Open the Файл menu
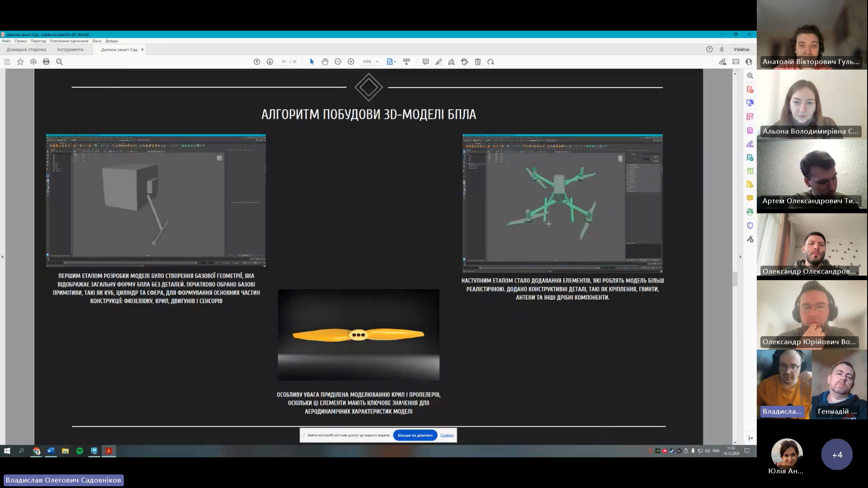Viewport: 868px width, 488px height. click(x=6, y=41)
